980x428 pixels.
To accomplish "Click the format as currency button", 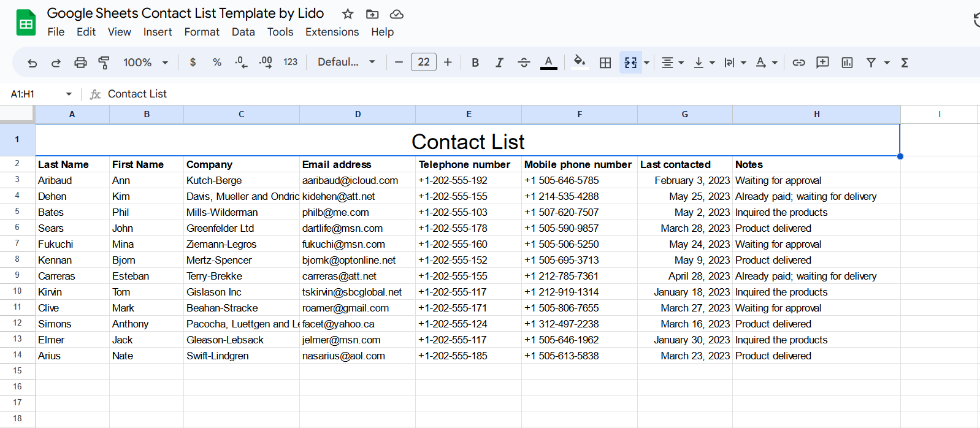I will click(x=193, y=63).
